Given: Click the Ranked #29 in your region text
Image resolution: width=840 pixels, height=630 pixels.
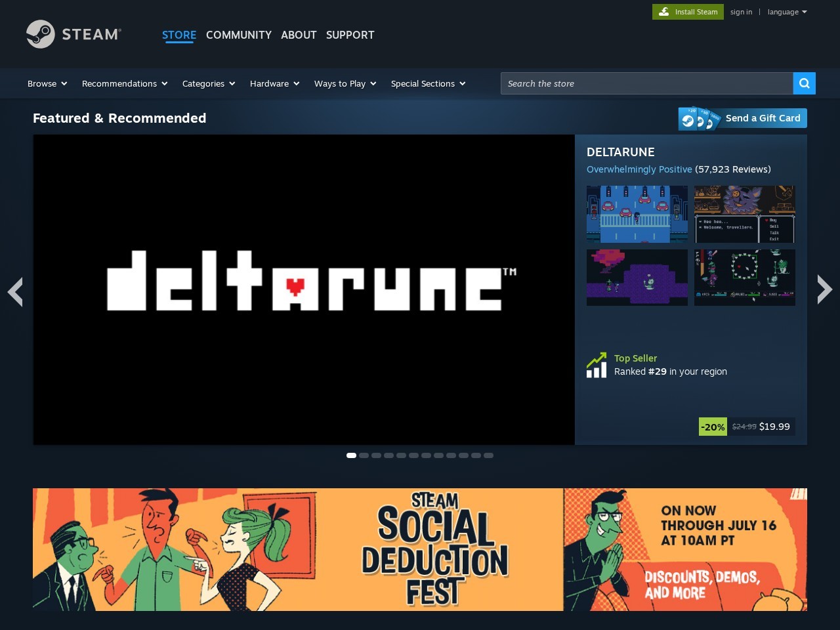Looking at the screenshot, I should (x=671, y=371).
